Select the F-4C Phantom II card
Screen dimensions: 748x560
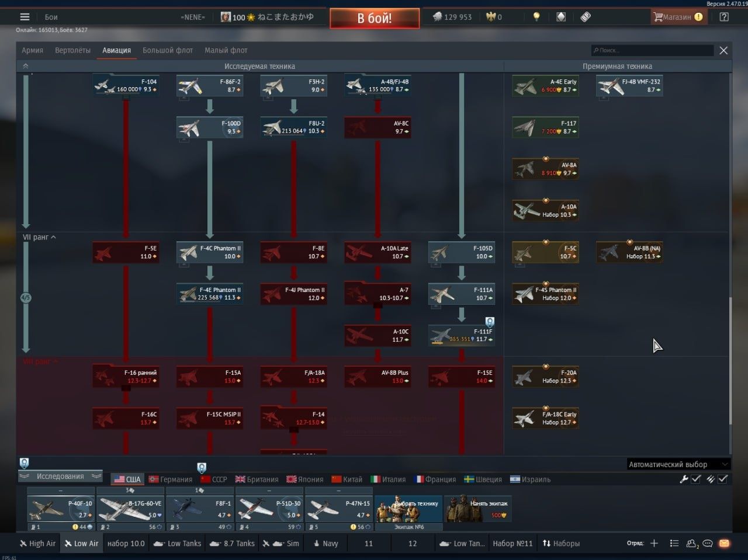point(210,252)
